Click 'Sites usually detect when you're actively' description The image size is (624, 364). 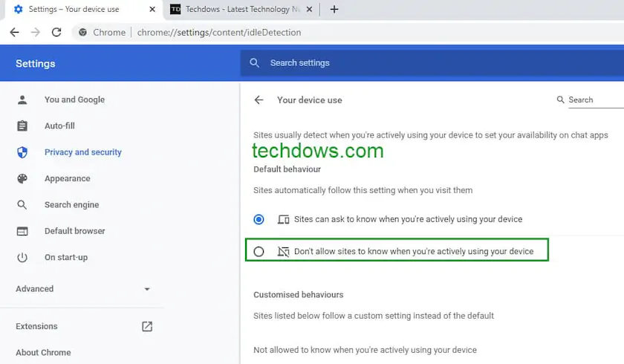click(431, 135)
